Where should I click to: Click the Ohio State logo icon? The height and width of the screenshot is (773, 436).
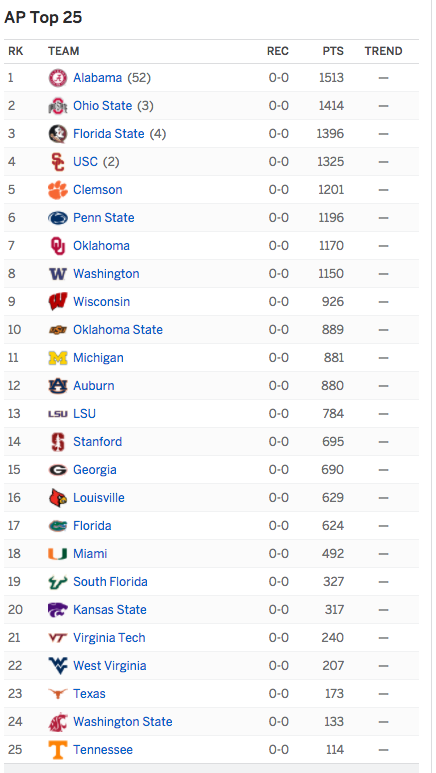[58, 106]
